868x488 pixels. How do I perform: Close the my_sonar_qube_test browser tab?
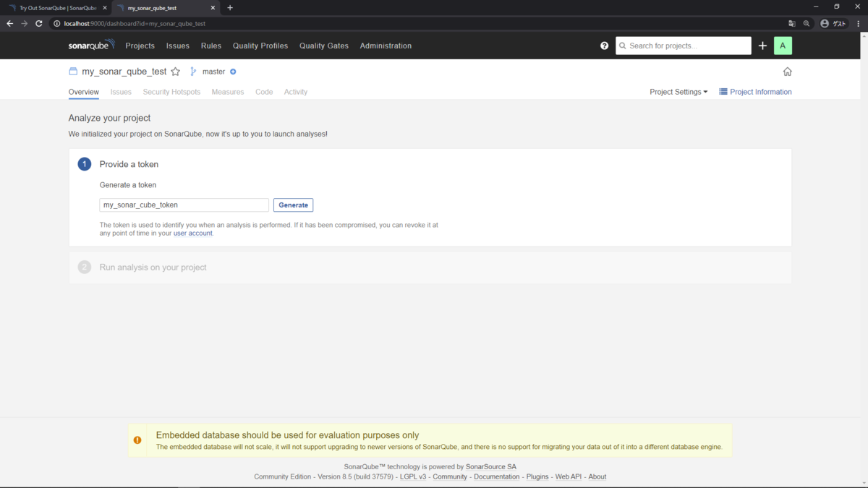(213, 8)
